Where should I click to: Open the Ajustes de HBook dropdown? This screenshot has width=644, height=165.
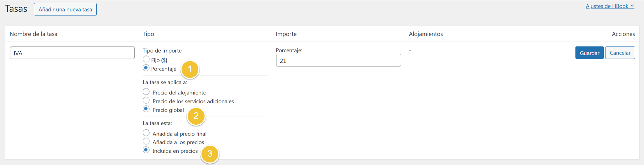tap(610, 6)
